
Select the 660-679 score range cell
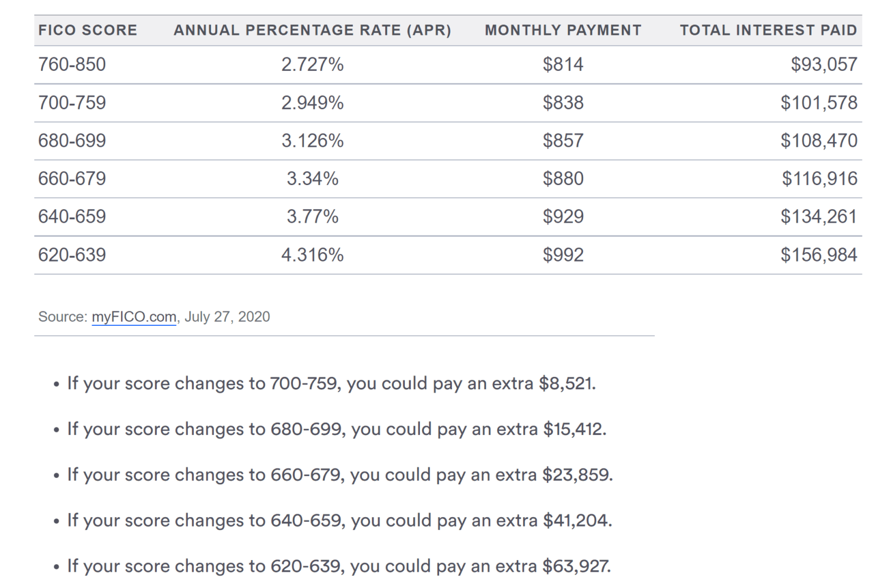click(x=72, y=179)
